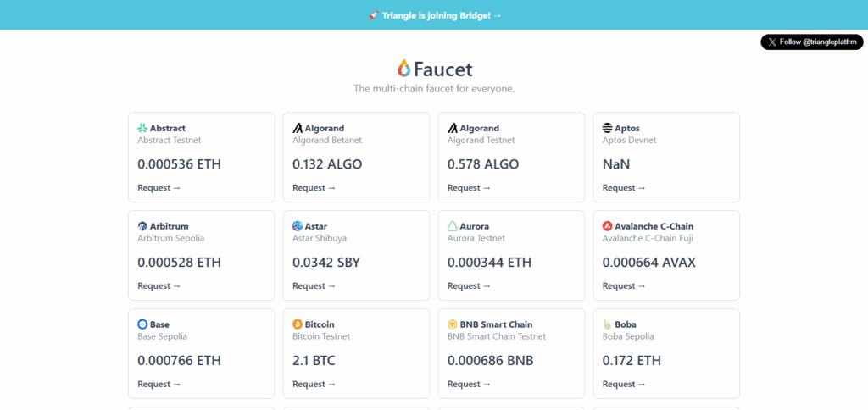Viewport: 868px width, 410px height.
Task: Click the BNB Smart Chain Testnet label
Action: pyautogui.click(x=497, y=335)
